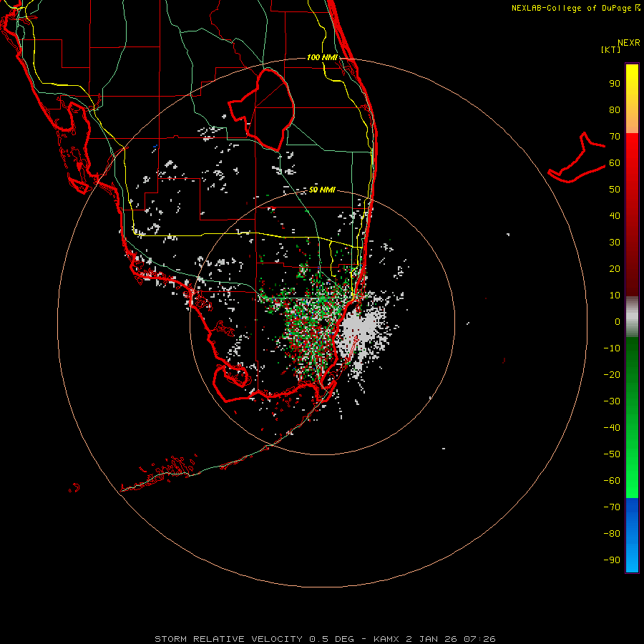Pick the blue bottom segment of the color bar
This screenshot has height=644, width=644.
pyautogui.click(x=632, y=535)
